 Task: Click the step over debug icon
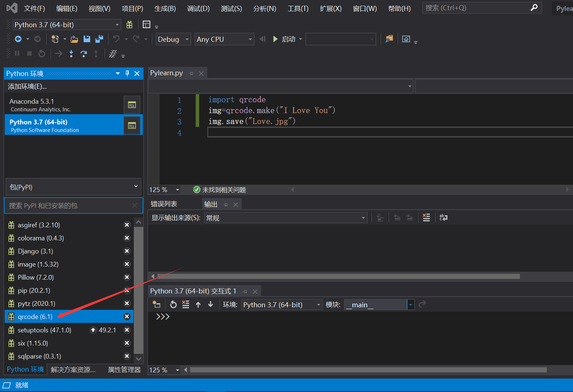coord(84,54)
